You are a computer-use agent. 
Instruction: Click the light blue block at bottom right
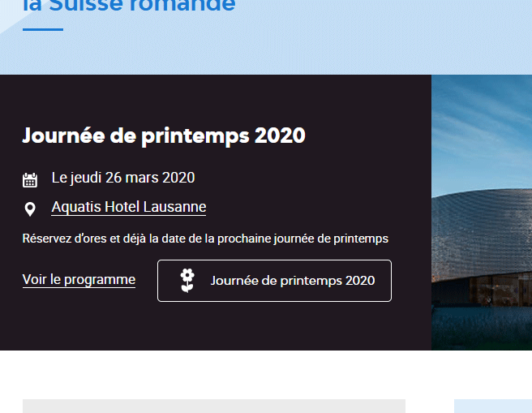[492, 406]
